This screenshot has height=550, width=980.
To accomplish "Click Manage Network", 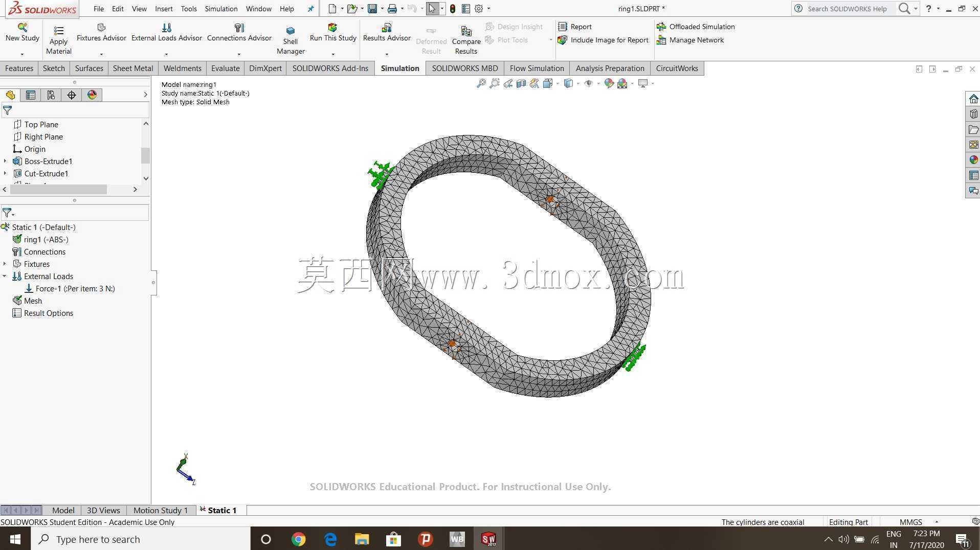I will tap(691, 40).
